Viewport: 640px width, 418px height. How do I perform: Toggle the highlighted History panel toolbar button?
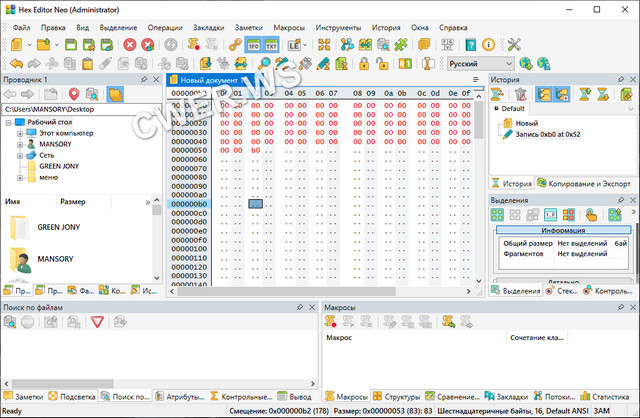click(545, 94)
